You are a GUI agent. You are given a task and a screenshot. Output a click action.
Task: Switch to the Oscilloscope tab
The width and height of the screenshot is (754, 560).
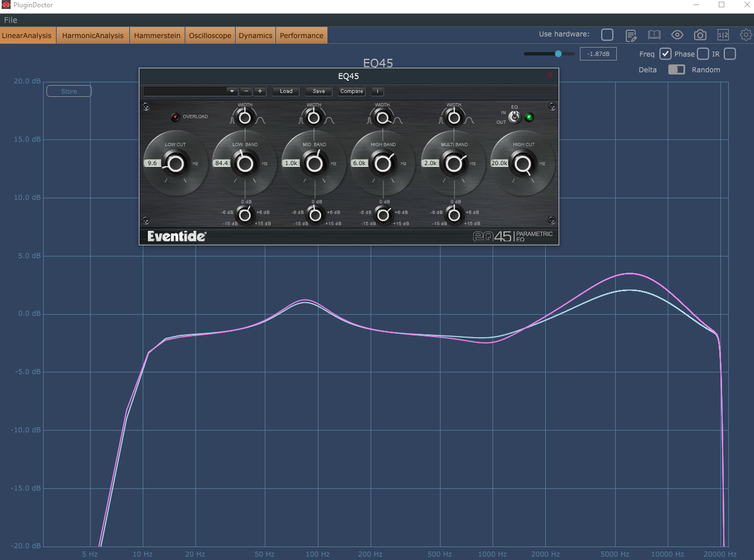coord(210,35)
